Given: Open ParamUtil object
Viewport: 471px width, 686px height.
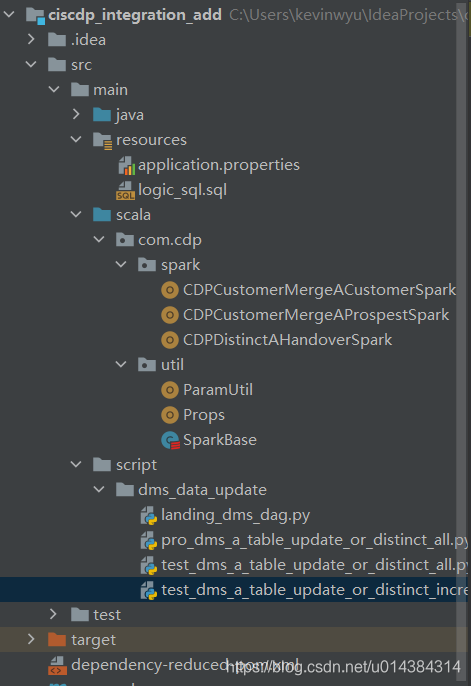Looking at the screenshot, I should point(218,389).
